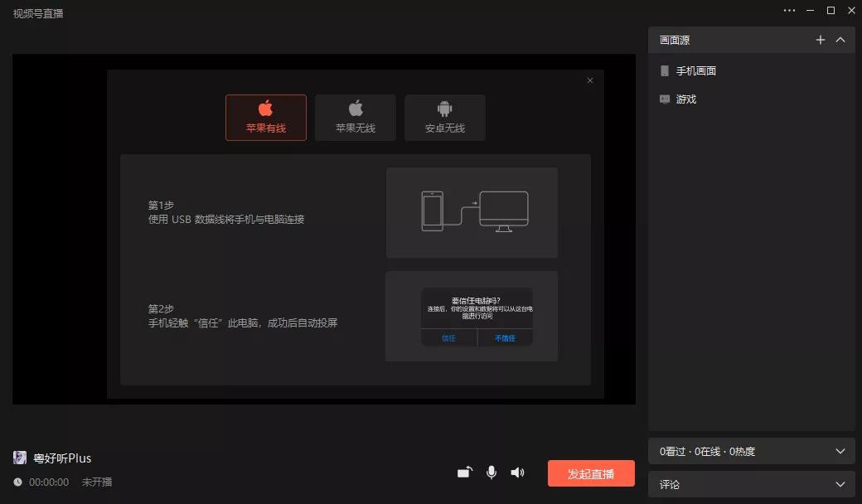Viewport: 862px width, 504px height.
Task: Click the 未开播 status indicator
Action: pyautogui.click(x=97, y=482)
